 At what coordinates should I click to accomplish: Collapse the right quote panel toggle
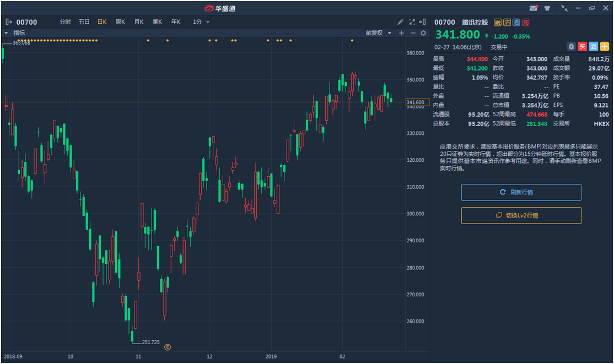(423, 22)
